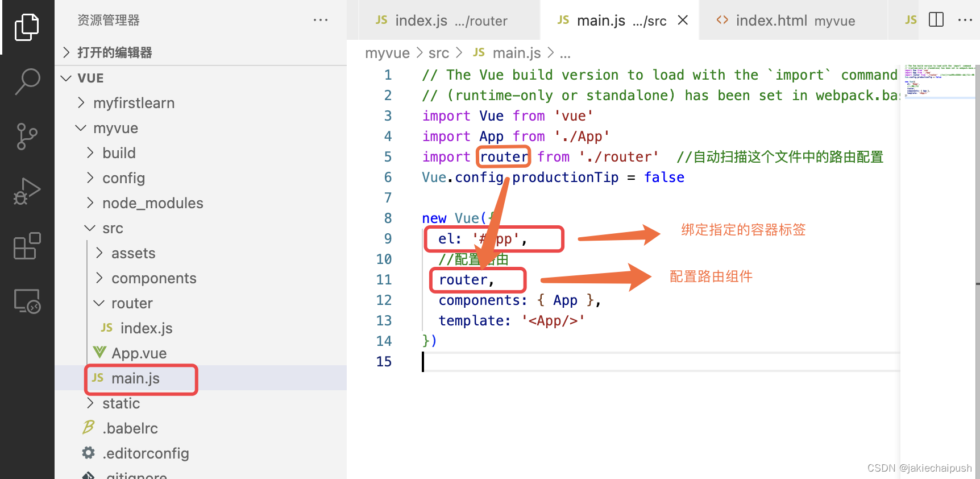Open index.js in the router folder

tap(201, 328)
